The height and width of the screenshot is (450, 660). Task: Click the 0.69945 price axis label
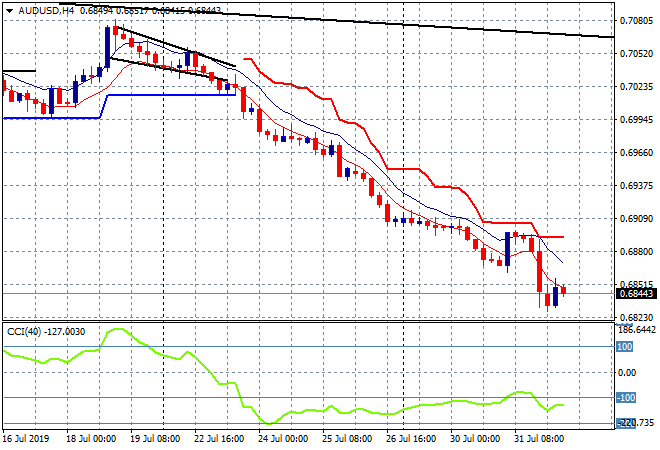tap(636, 120)
